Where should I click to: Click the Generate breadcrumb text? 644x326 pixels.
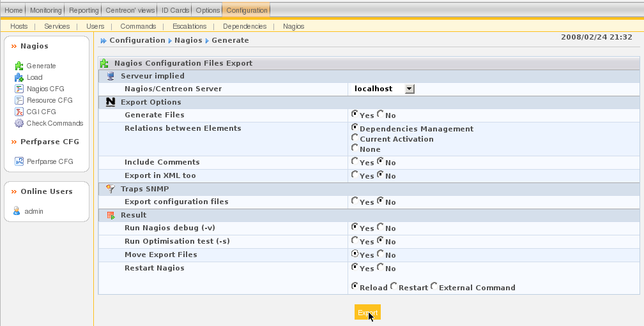tap(230, 40)
